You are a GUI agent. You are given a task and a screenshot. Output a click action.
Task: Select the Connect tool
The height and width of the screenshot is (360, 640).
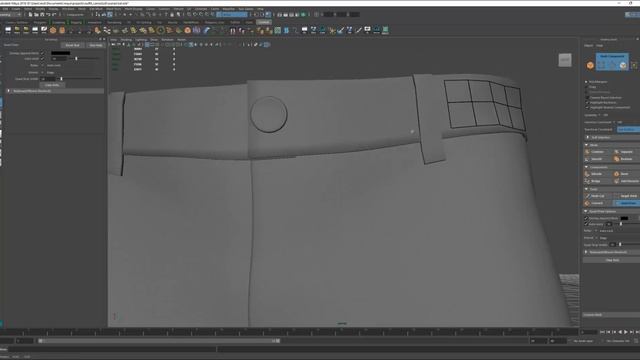597,203
